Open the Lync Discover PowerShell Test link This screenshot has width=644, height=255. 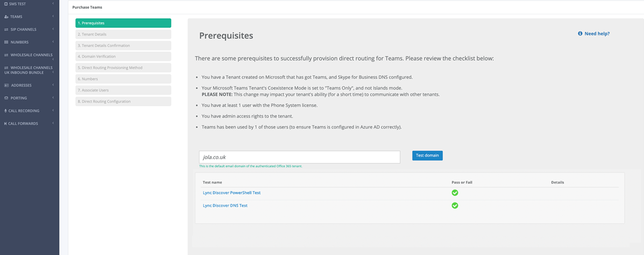point(231,193)
